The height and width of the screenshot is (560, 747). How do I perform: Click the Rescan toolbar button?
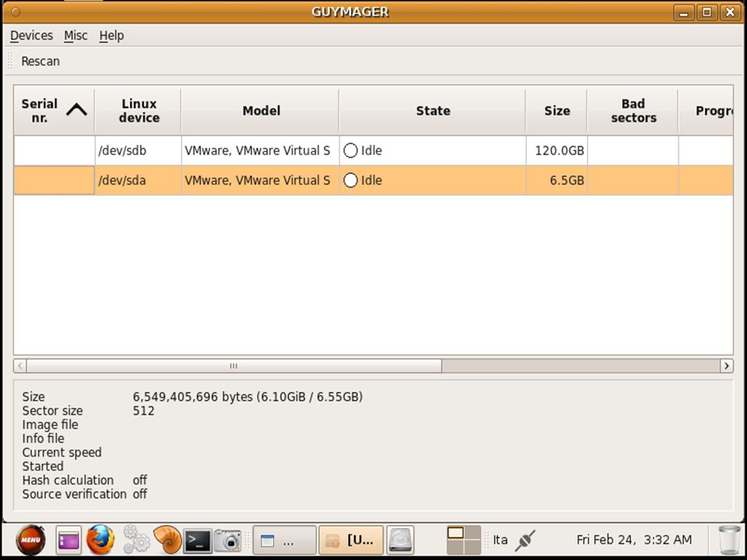[40, 61]
